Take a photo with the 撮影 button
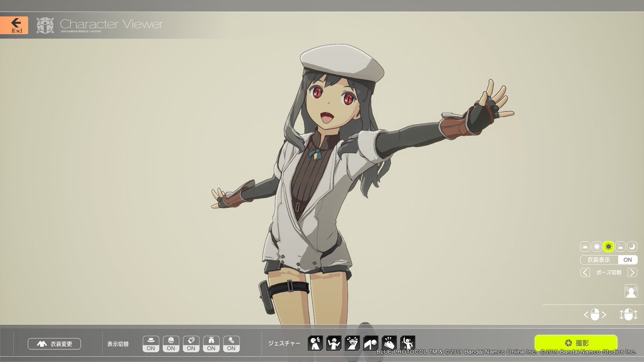This screenshot has height=362, width=644. point(576,343)
